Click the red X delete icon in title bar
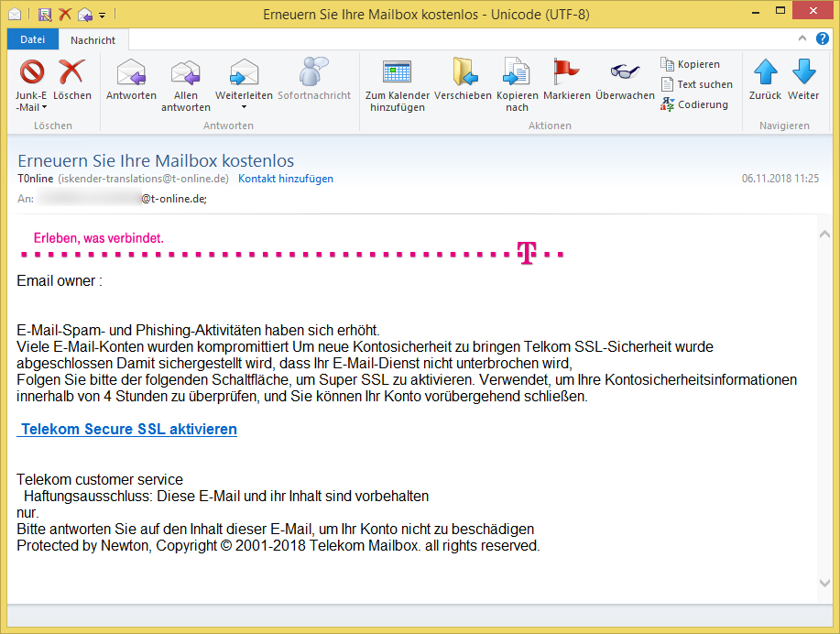Viewport: 840px width, 634px height. 65,14
